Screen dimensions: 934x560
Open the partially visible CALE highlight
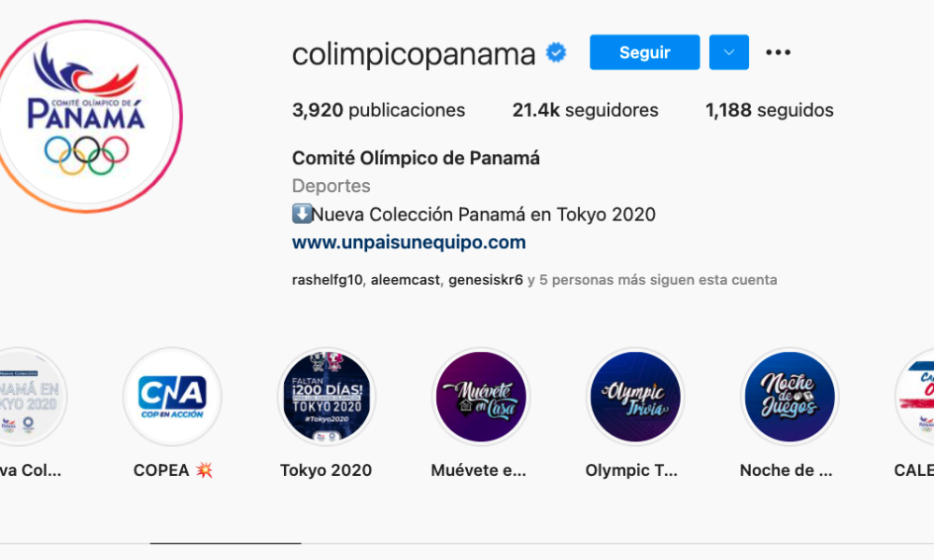pos(915,397)
